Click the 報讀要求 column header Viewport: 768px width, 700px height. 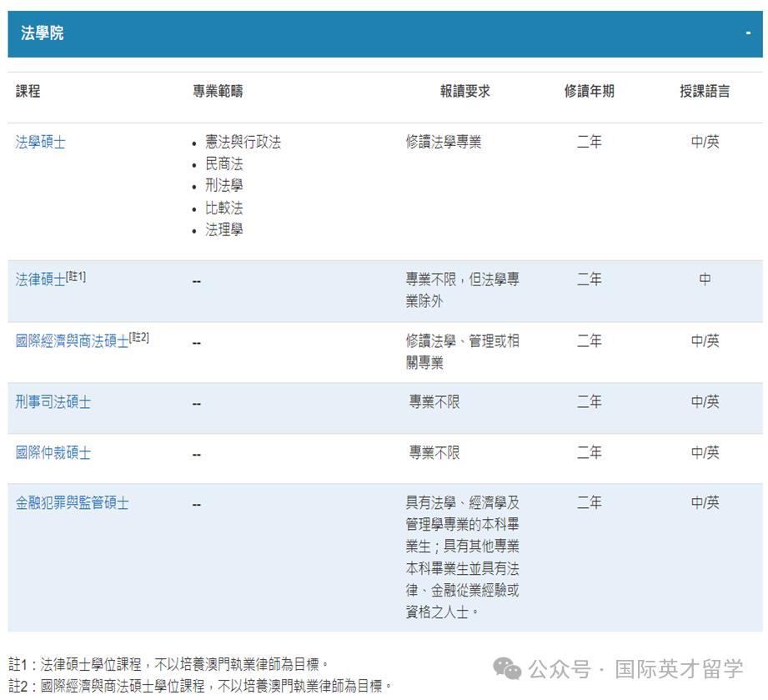point(465,92)
